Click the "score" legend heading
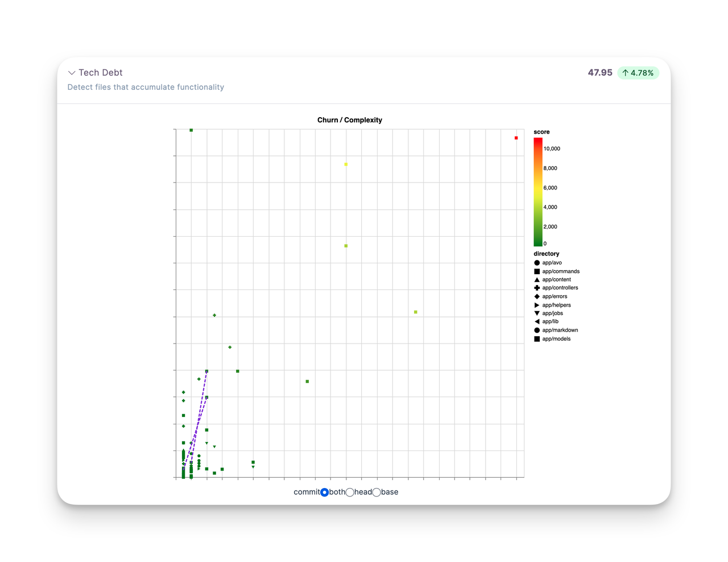Viewport: 728px width, 562px height. 541,132
